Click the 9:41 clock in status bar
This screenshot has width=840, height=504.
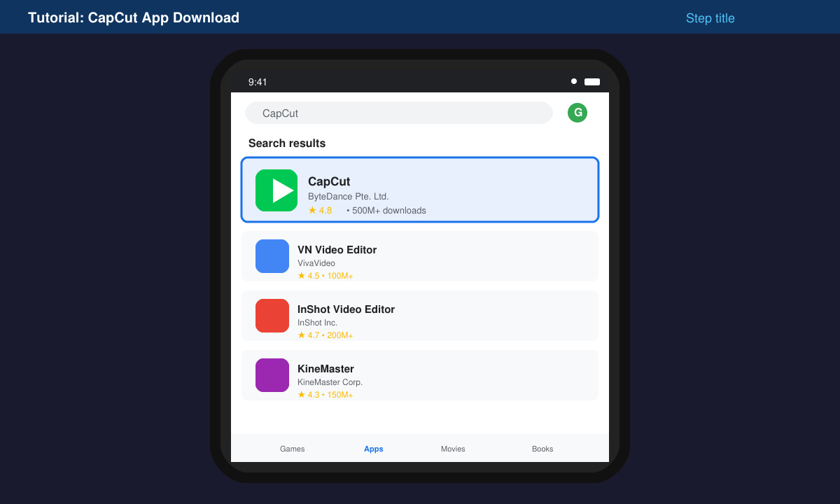(258, 82)
